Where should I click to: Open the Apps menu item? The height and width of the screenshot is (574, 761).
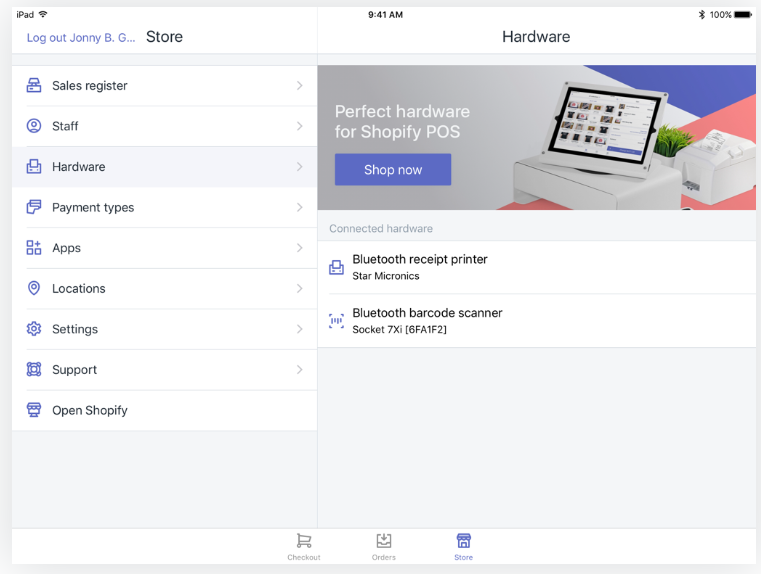click(x=165, y=247)
